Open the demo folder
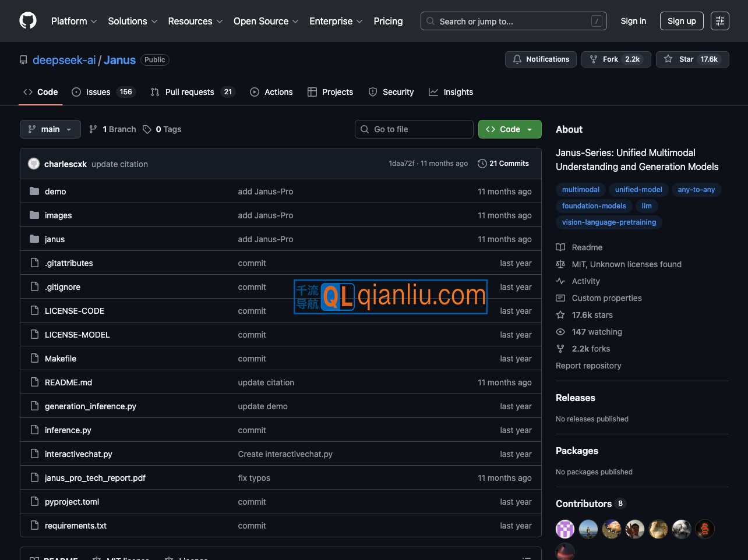The width and height of the screenshot is (748, 560). pos(55,192)
